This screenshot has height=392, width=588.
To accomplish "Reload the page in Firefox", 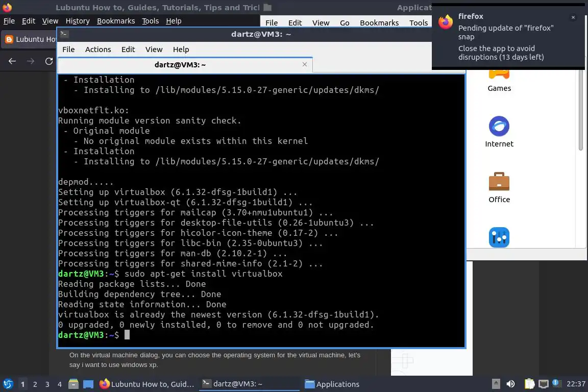I will [x=49, y=61].
